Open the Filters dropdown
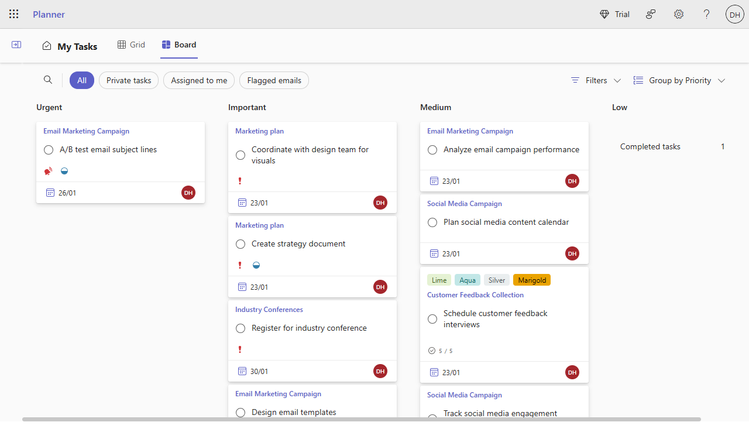This screenshot has height=425, width=749. point(596,80)
